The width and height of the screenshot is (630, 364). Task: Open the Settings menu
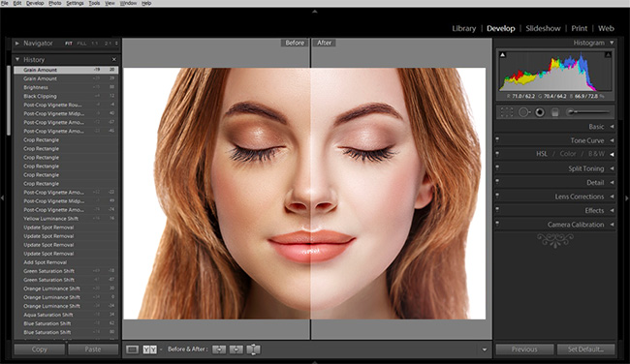pos(75,3)
